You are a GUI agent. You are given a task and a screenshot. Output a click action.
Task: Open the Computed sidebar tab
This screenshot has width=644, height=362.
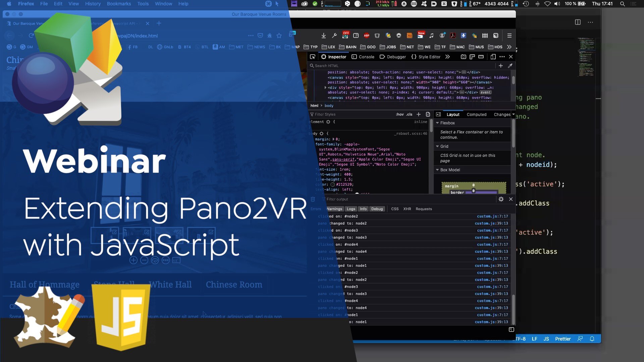[x=476, y=114]
